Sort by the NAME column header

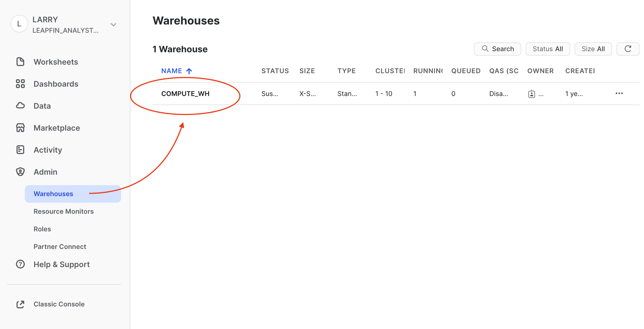tap(172, 71)
